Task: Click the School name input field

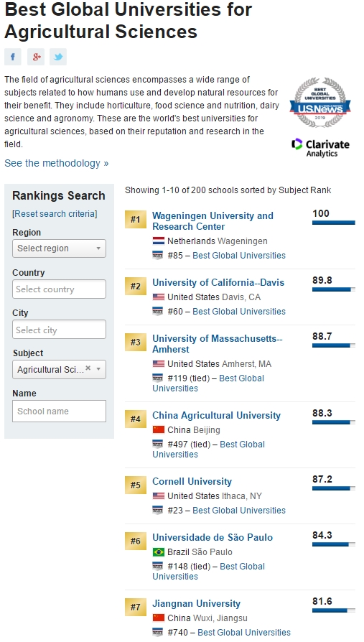Action: click(x=59, y=411)
